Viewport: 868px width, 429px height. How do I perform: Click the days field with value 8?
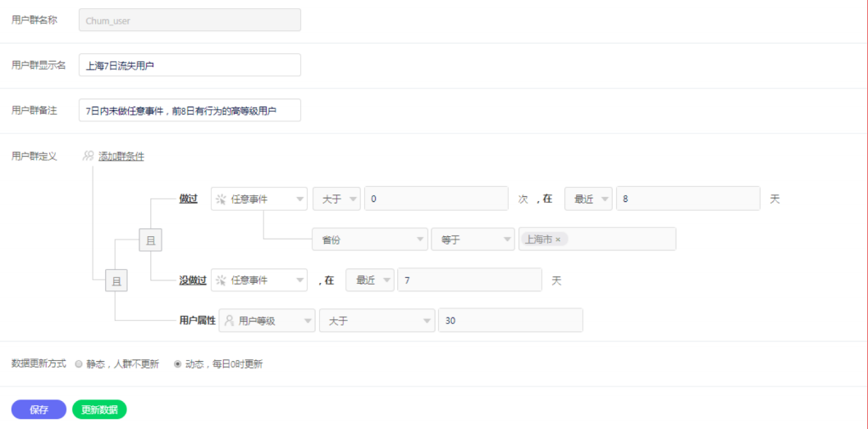pos(688,199)
